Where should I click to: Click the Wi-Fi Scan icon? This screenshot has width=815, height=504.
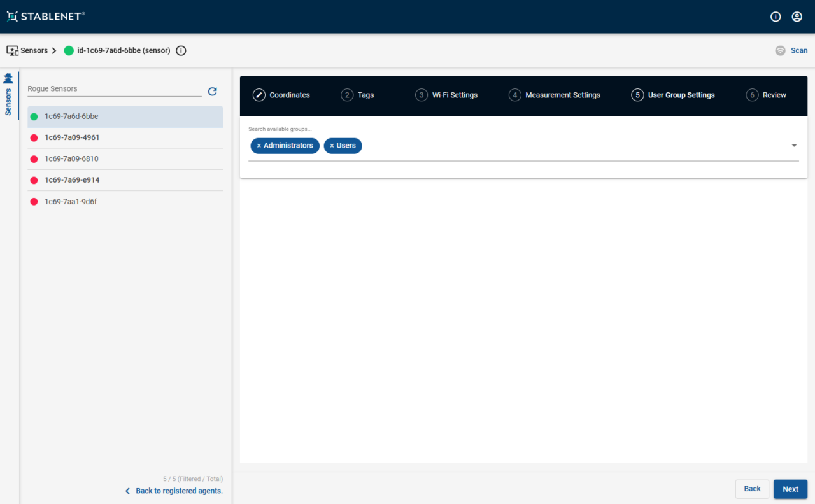[780, 51]
